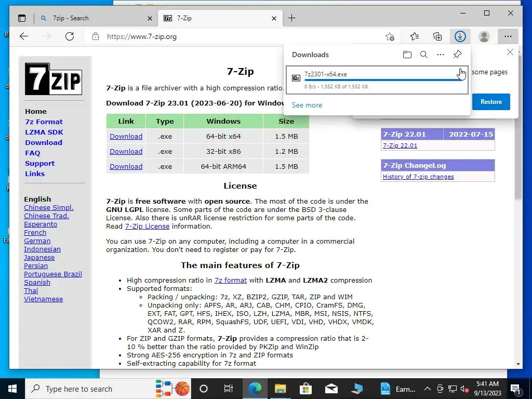Click the 7z2301-x64.exe download progress bar
The image size is (532, 399).
(383, 81)
